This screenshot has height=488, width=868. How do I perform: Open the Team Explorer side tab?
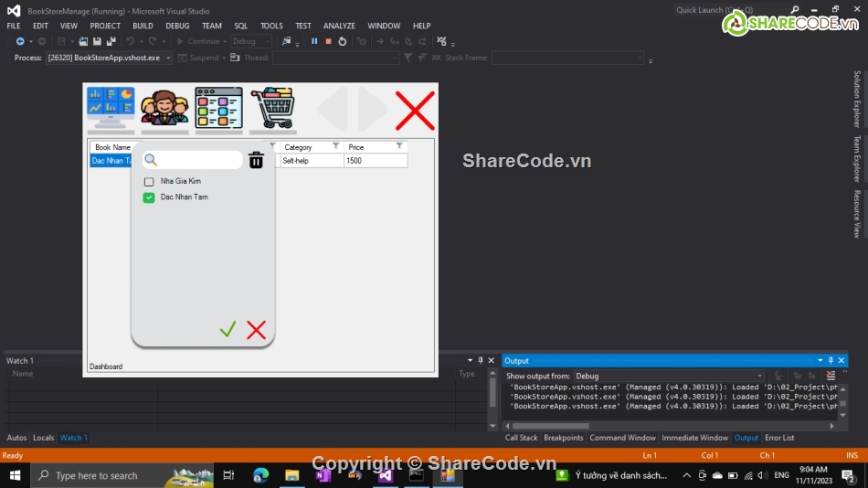click(x=857, y=159)
